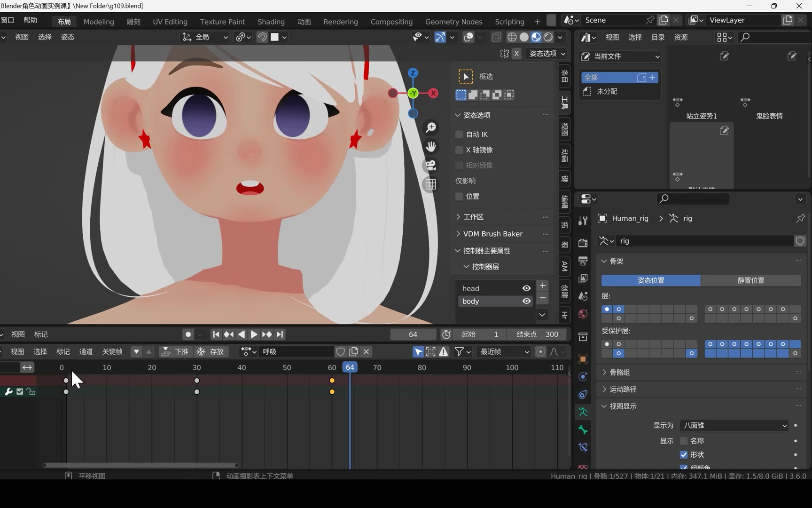The height and width of the screenshot is (508, 812).
Task: Toggle camera view with the camera gizmo
Action: click(430, 166)
